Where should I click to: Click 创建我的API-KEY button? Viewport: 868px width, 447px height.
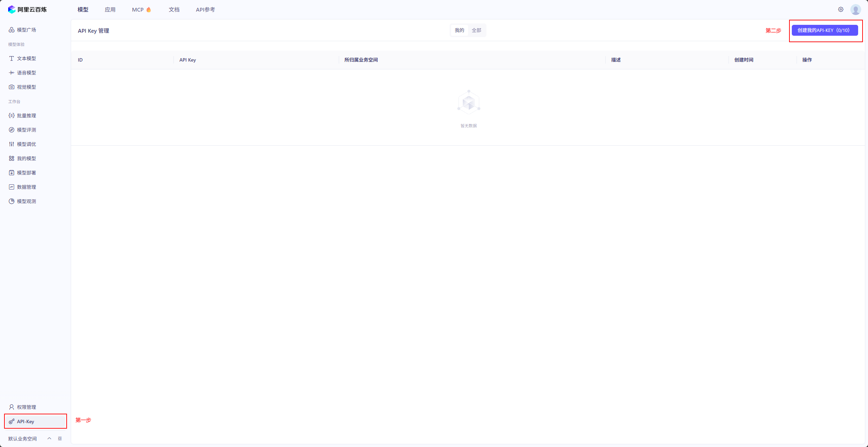click(x=824, y=30)
